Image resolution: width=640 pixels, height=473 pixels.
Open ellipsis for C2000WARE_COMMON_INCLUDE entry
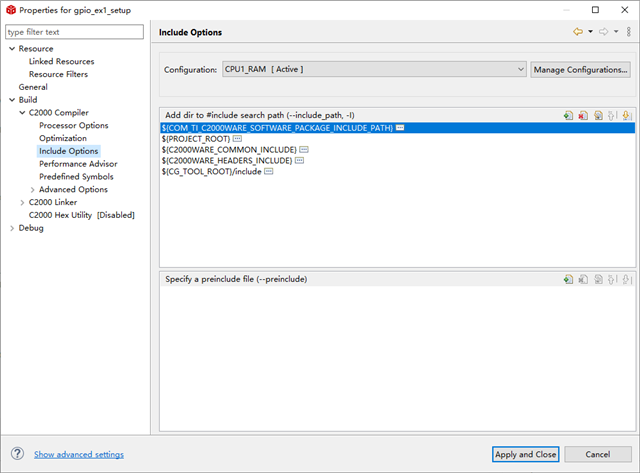pyautogui.click(x=304, y=149)
